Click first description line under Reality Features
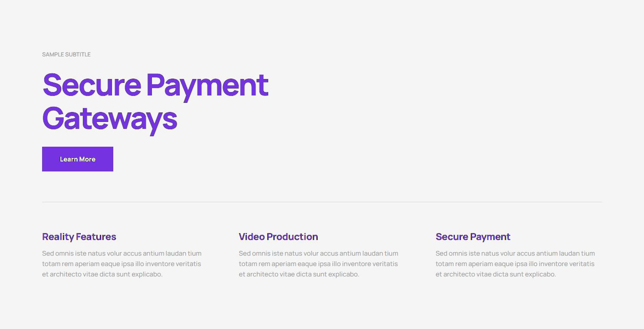Viewport: 644px width, 329px height. (x=122, y=253)
